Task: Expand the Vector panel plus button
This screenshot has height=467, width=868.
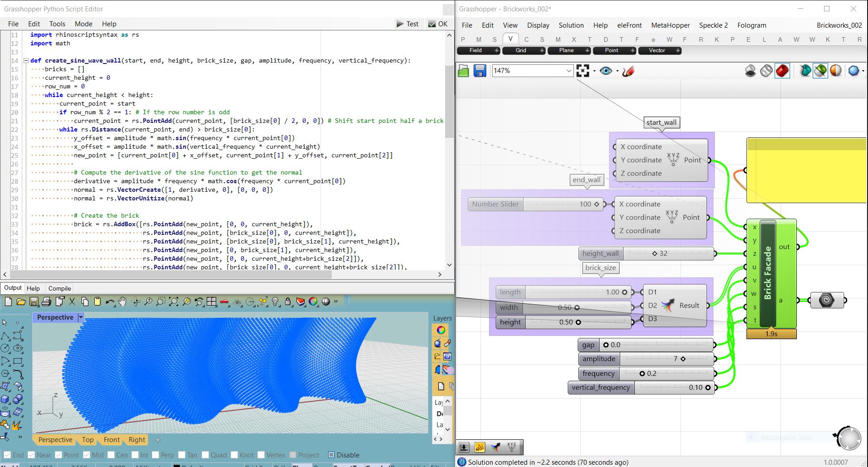Action: (678, 50)
